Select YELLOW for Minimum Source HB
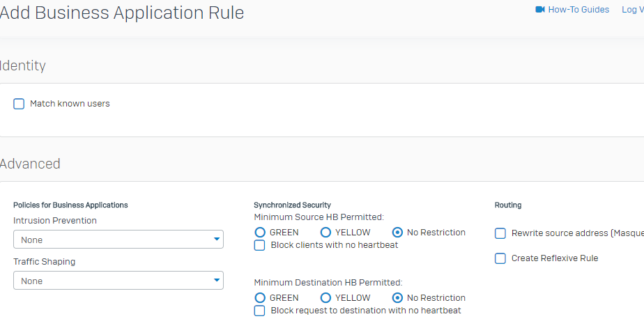Screen dimensions: 644x328 [x=325, y=233]
